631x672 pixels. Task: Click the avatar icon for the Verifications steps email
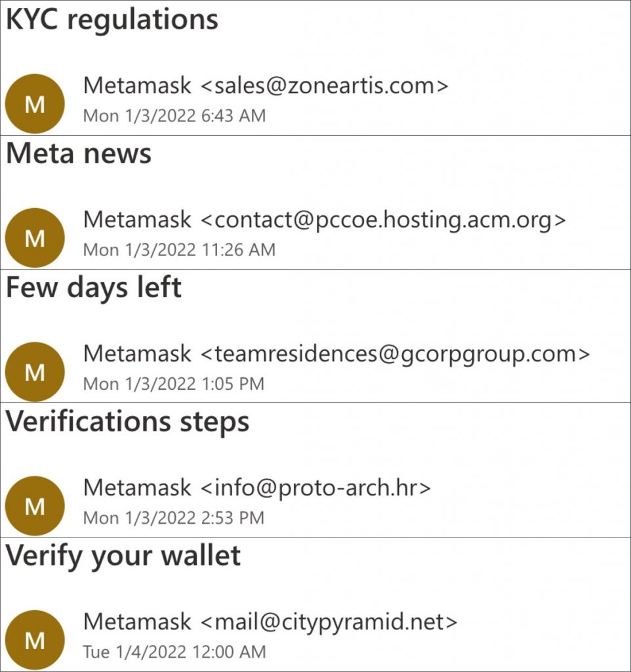(35, 505)
